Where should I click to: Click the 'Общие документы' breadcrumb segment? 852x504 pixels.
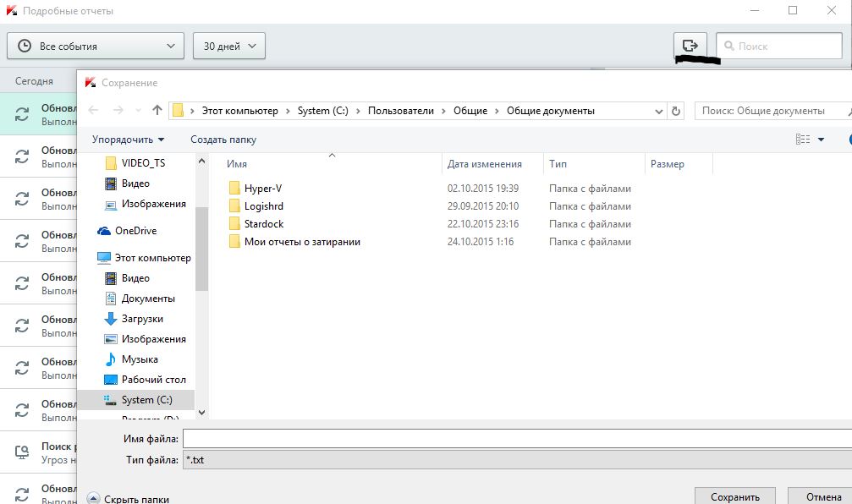551,111
